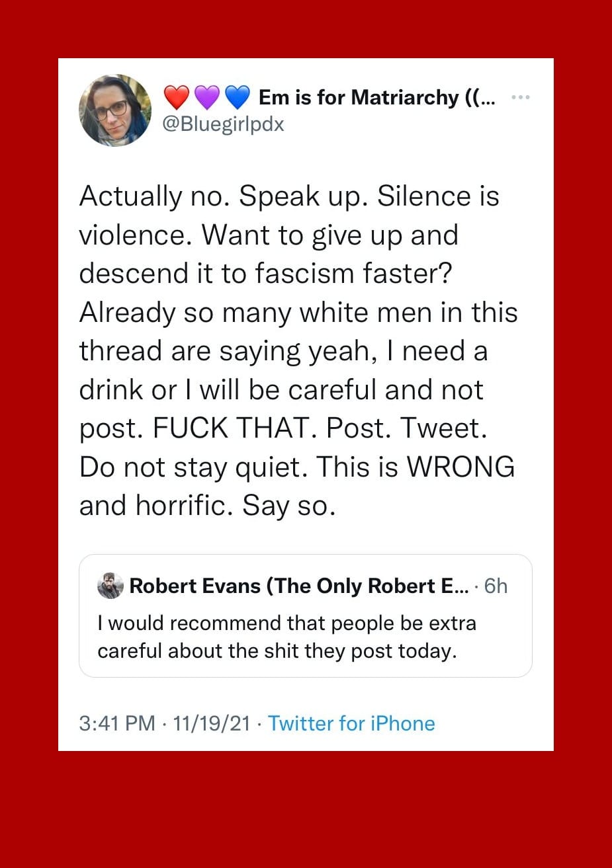Click the "6h" timestamp on the quoted tweet
This screenshot has width=612, height=868.
[496, 586]
